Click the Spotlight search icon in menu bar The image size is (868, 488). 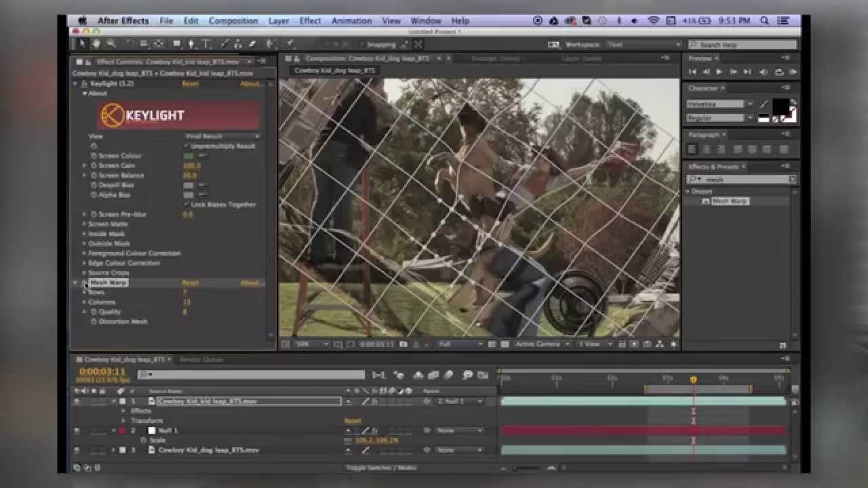(x=765, y=21)
